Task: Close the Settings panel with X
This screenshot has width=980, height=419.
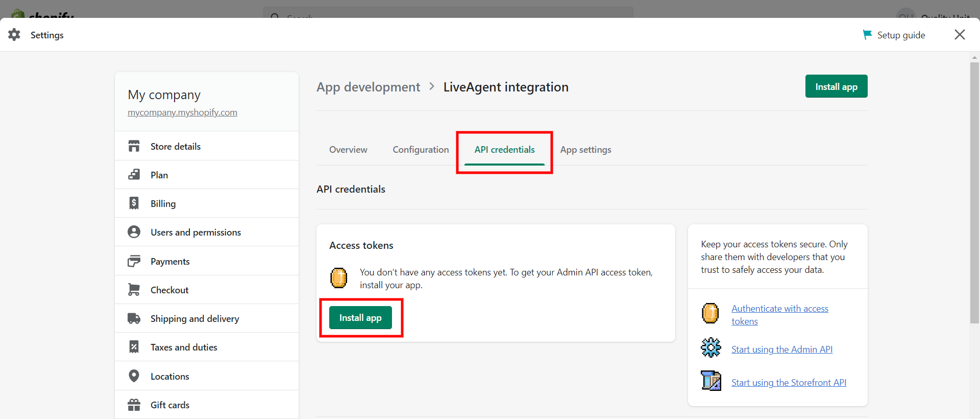Action: (x=960, y=34)
